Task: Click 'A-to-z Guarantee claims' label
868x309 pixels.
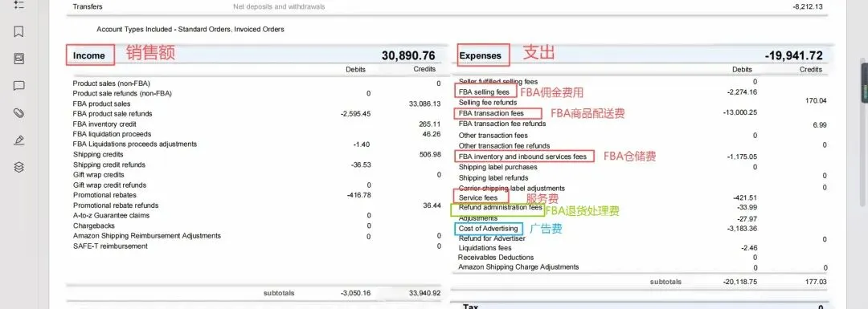Action: pyautogui.click(x=111, y=216)
